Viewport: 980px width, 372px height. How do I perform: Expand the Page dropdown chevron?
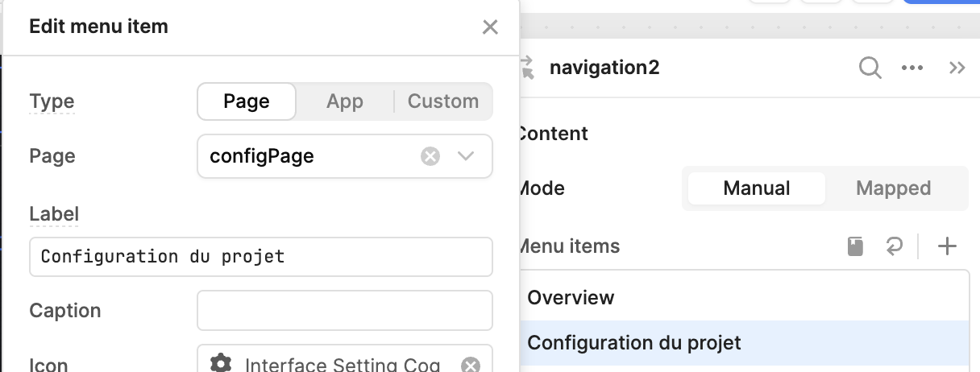pyautogui.click(x=466, y=156)
